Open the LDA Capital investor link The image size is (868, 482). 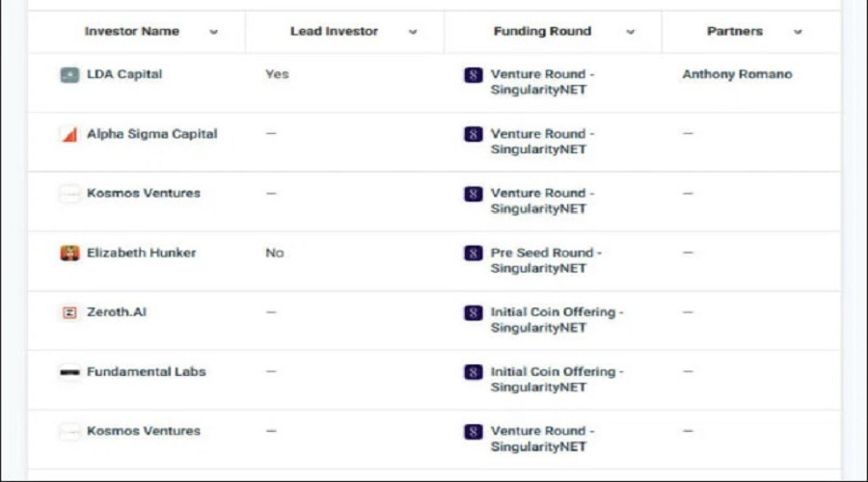pyautogui.click(x=124, y=74)
